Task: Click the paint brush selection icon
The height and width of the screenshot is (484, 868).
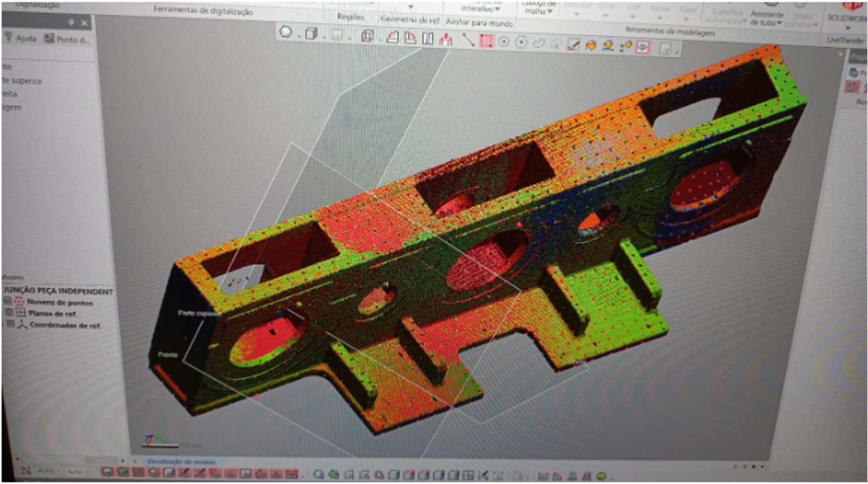Action: [x=574, y=45]
